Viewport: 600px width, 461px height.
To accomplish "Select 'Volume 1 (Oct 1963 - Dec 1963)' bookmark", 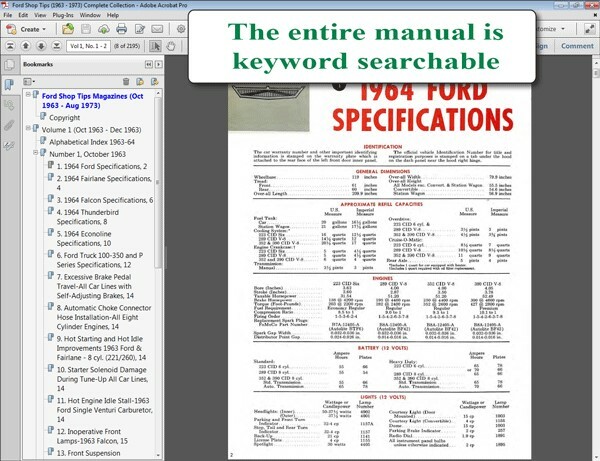I will coord(91,130).
